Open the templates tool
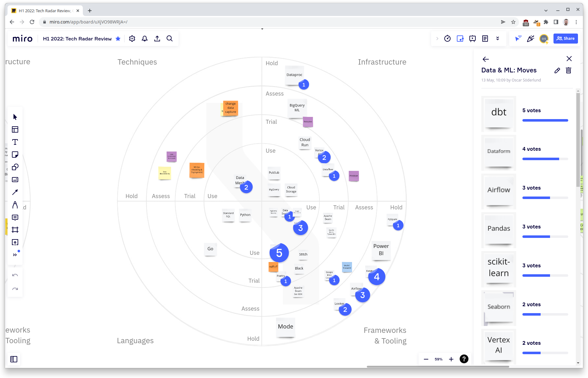The width and height of the screenshot is (588, 378). point(15,129)
